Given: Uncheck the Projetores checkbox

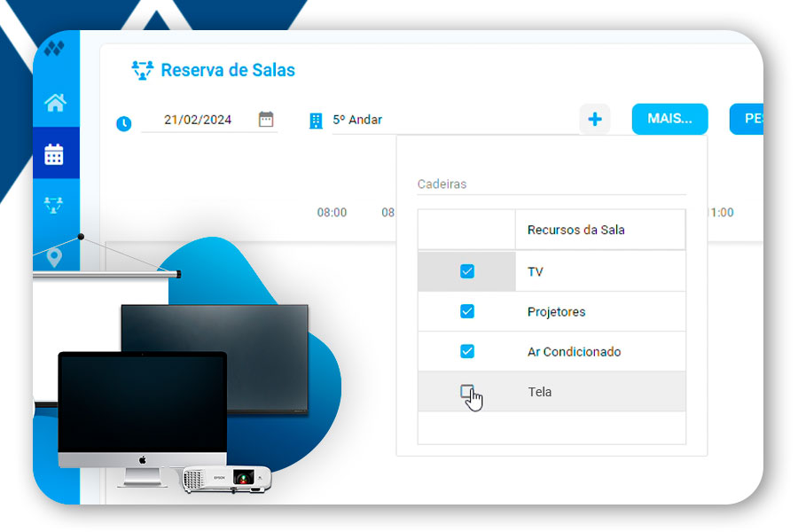Looking at the screenshot, I should click(466, 311).
